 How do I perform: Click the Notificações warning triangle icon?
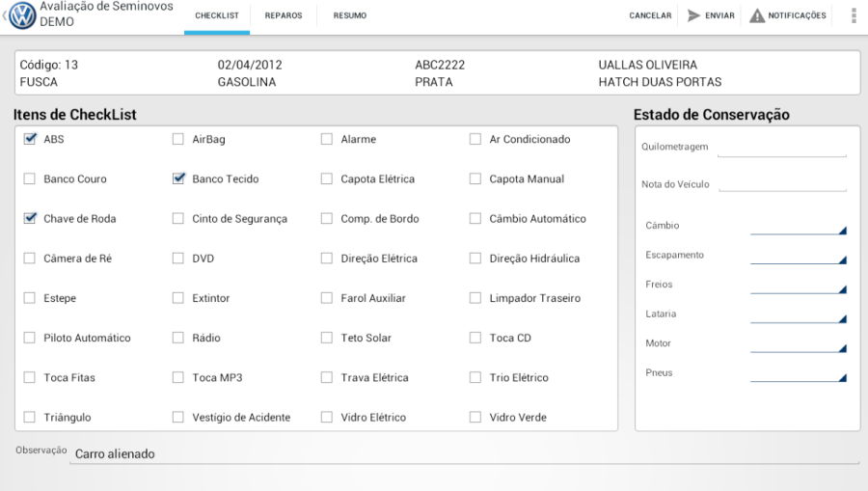click(757, 15)
